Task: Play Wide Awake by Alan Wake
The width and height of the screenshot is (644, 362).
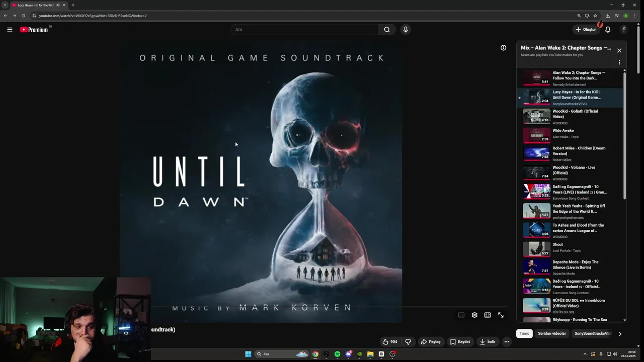Action: [571, 135]
